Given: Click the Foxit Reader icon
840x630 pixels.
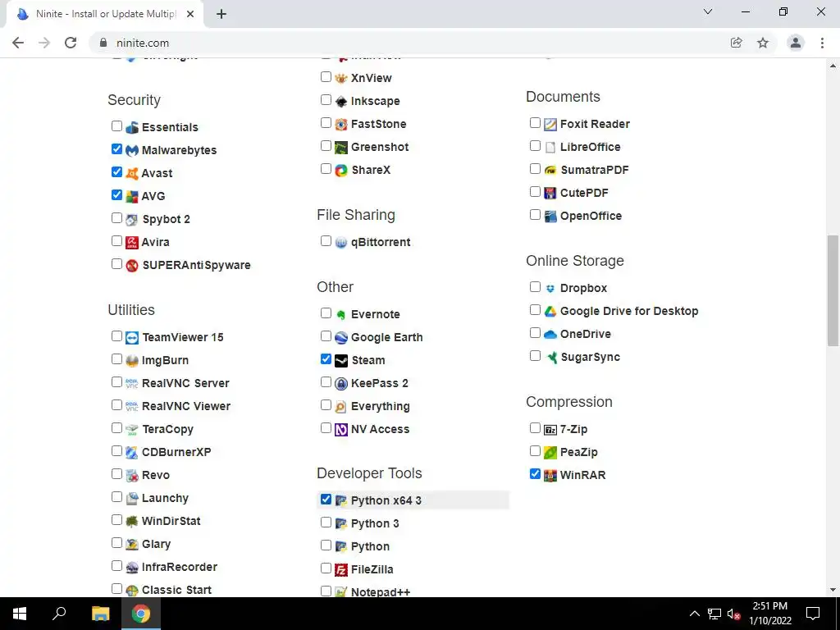Looking at the screenshot, I should (550, 125).
